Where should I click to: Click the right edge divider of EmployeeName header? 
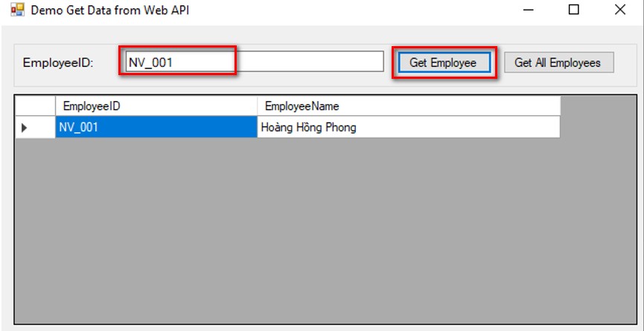560,106
